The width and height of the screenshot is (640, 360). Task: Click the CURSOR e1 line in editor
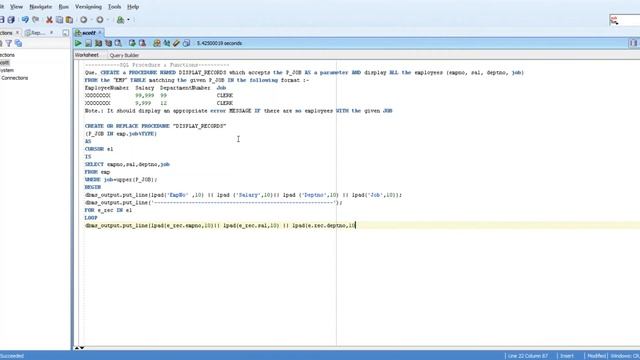pos(99,149)
